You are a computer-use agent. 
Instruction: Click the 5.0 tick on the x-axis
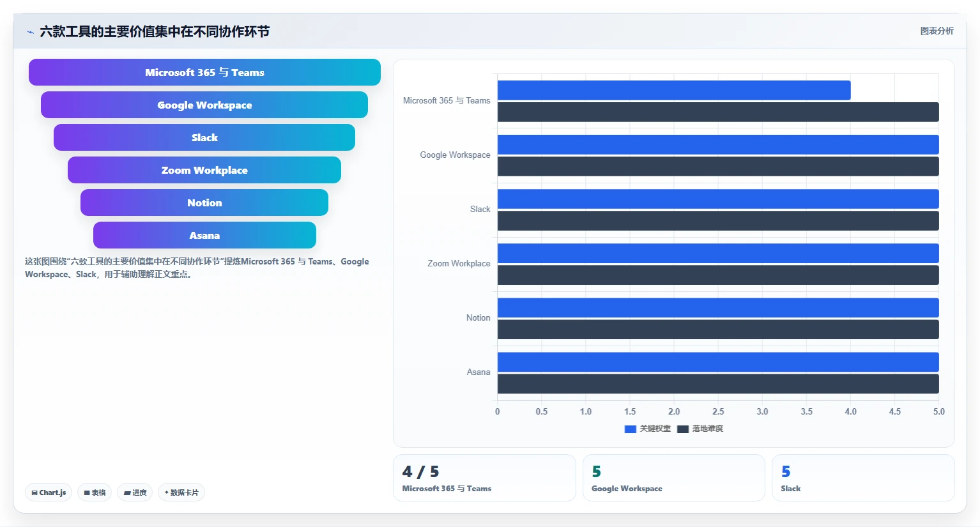[938, 411]
